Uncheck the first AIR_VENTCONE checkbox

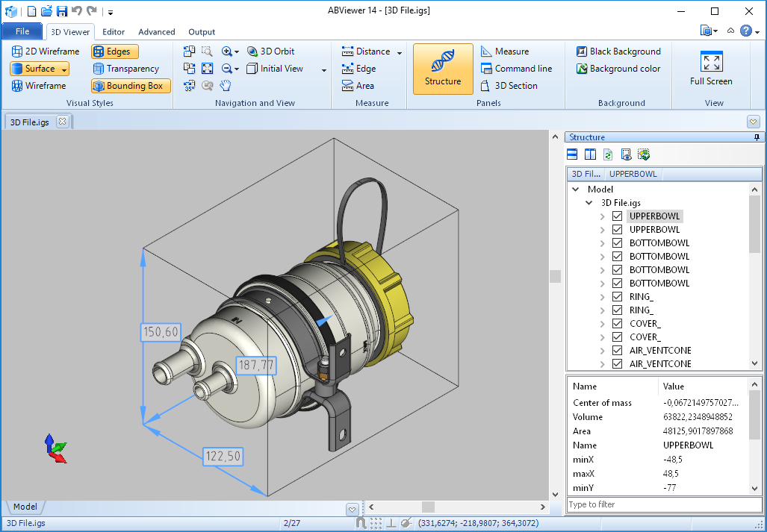[618, 351]
